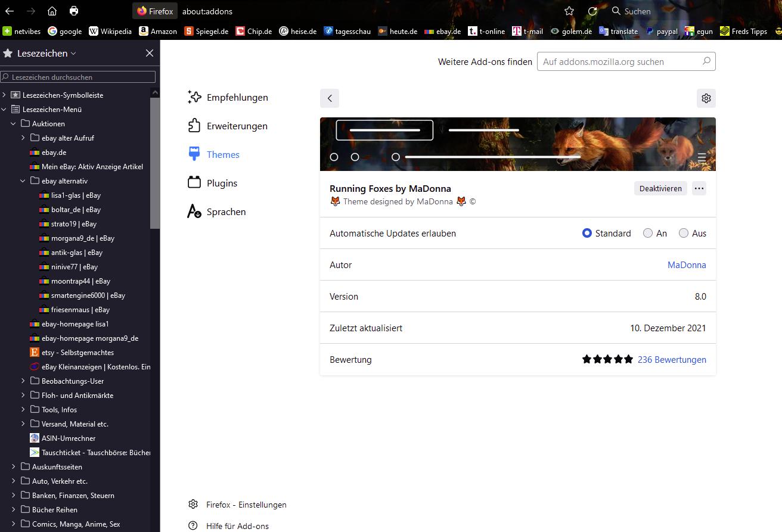This screenshot has height=532, width=782.
Task: Select the Standard automatic updates option
Action: 587,234
